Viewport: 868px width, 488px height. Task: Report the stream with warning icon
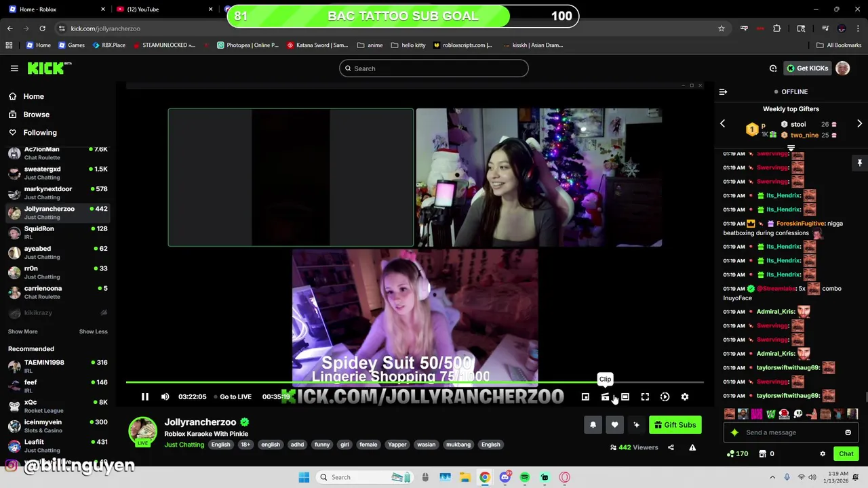(x=692, y=447)
